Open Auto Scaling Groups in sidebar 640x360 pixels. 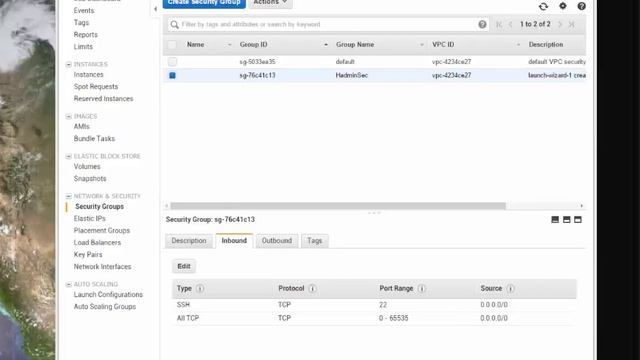coord(105,307)
